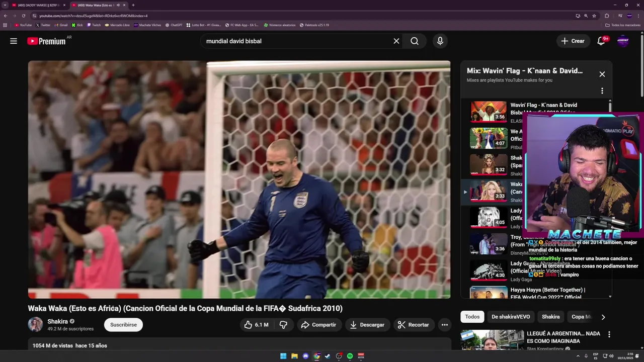Open YouTube account avatar menu
This screenshot has height=362, width=644.
(623, 41)
